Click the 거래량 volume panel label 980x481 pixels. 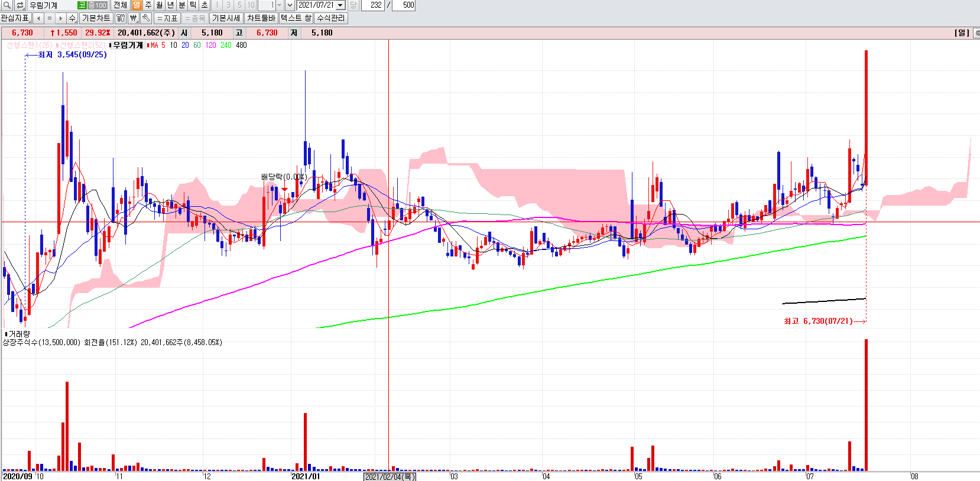pos(19,334)
